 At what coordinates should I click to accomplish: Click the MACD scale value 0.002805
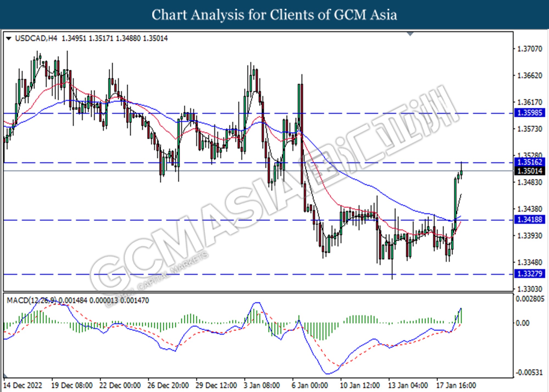[530, 299]
